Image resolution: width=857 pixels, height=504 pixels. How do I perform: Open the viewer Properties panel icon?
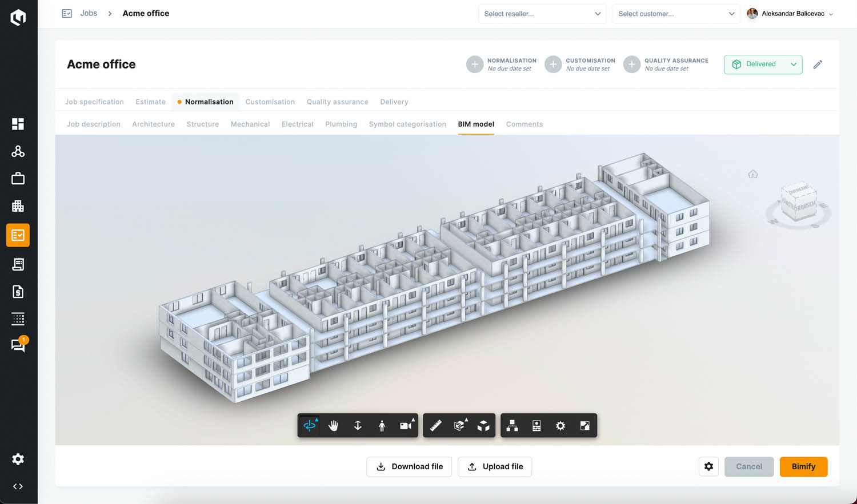tap(536, 426)
